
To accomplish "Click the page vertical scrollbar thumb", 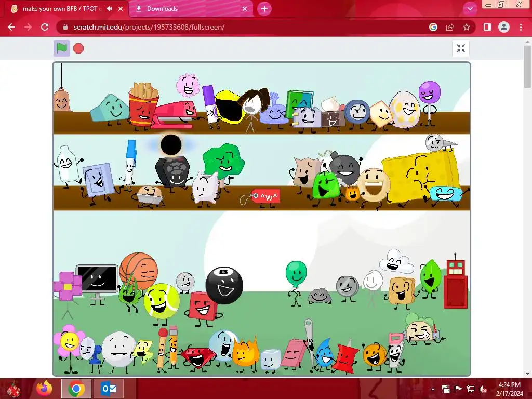I will point(528,67).
